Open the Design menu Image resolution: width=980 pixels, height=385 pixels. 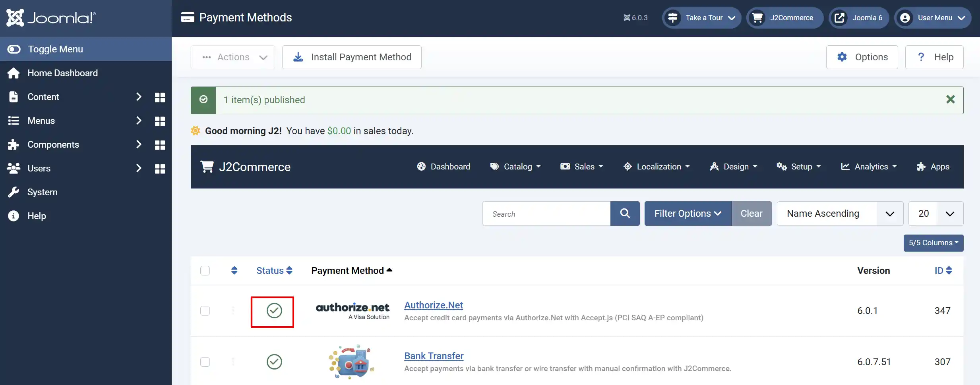coord(734,167)
